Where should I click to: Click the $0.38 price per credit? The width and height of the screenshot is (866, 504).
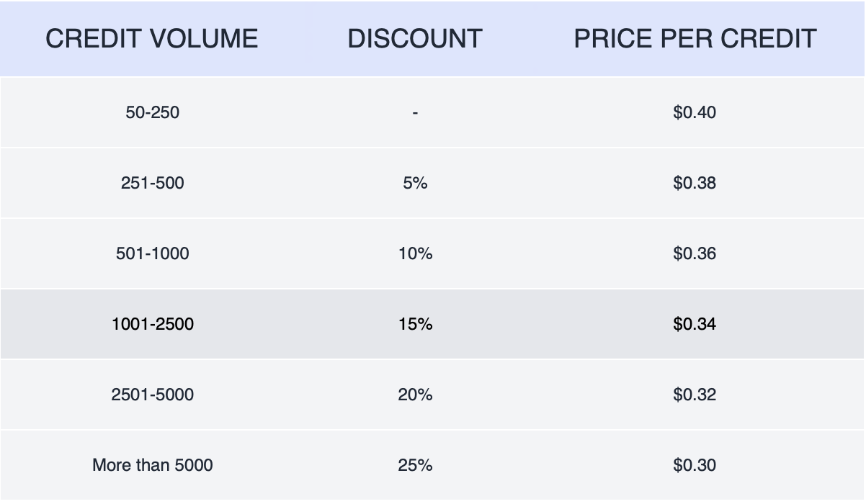695,183
